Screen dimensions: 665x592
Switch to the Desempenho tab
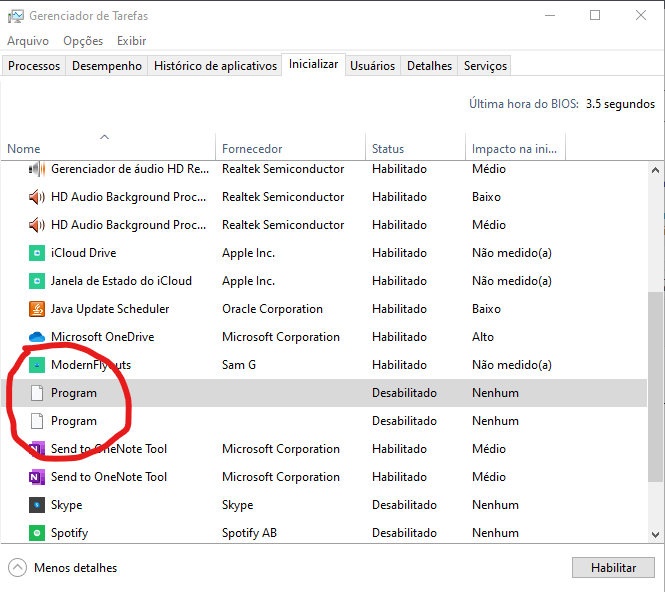click(x=107, y=66)
